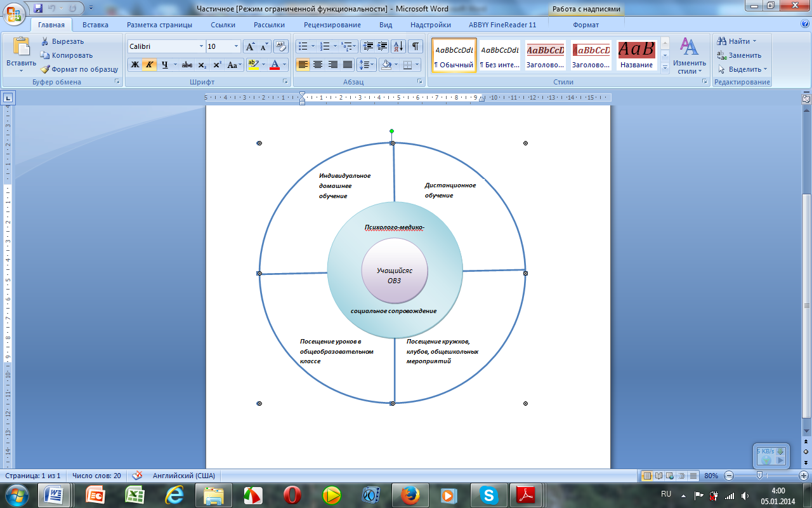Apply subscript formatting
This screenshot has width=812, height=508.
(x=202, y=65)
